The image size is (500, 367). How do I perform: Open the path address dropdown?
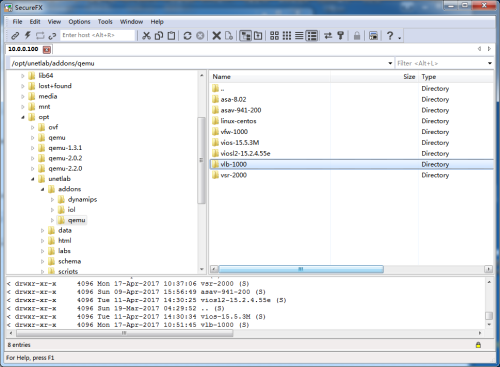tap(390, 63)
